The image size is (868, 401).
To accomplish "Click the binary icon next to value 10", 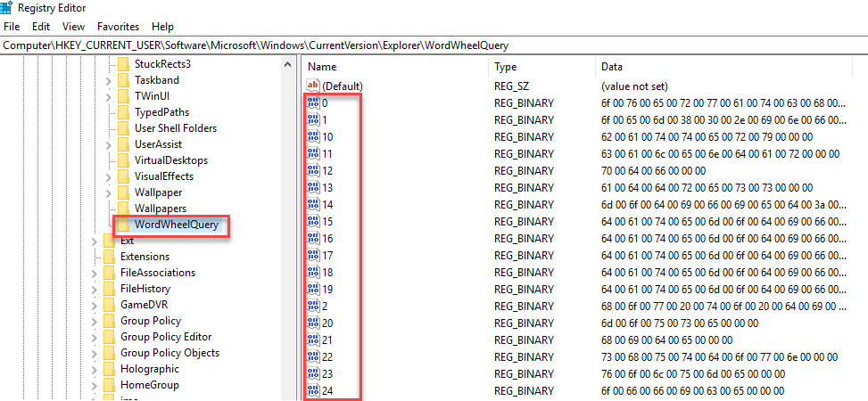I will (313, 136).
